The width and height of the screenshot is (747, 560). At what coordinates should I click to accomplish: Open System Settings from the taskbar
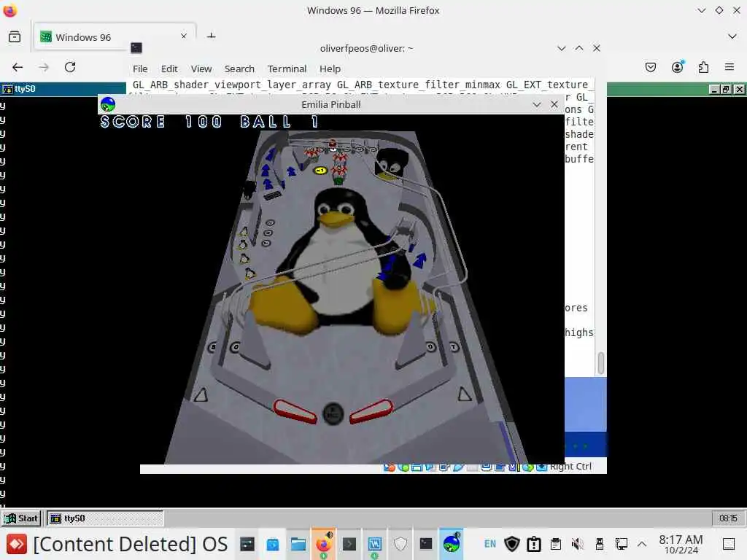pos(247,544)
